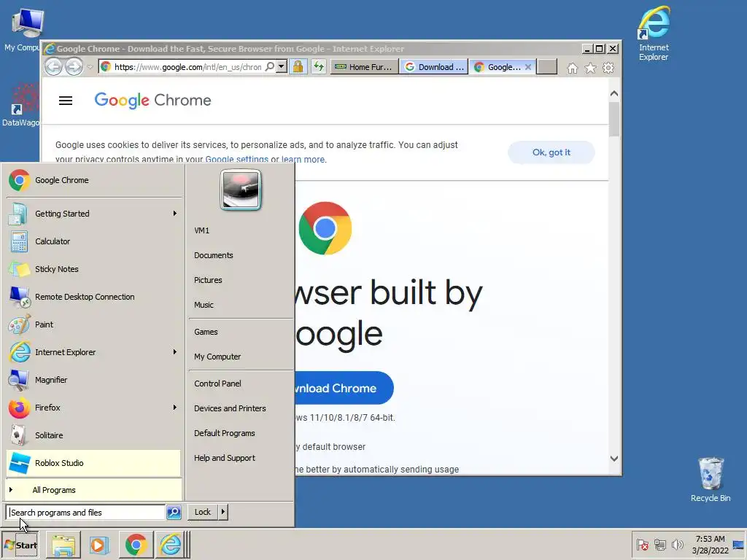Open VM1 user folder in Start menu
Viewport: 747px width, 560px height.
pos(201,230)
